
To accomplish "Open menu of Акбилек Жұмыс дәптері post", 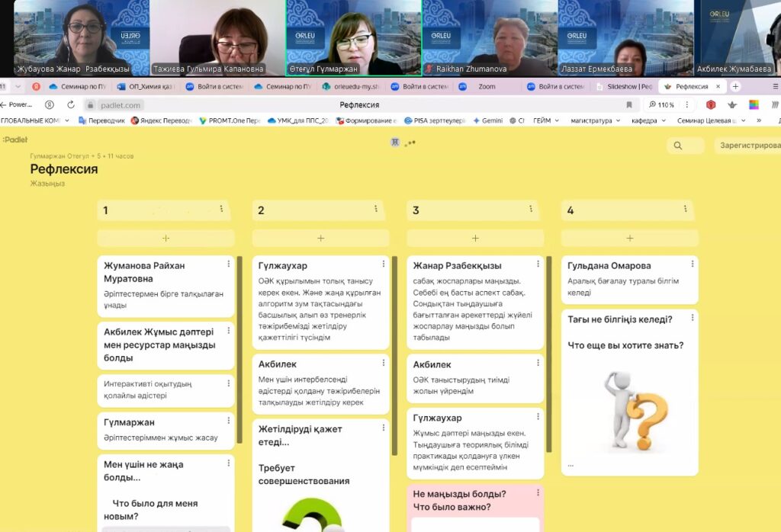I will [x=229, y=331].
